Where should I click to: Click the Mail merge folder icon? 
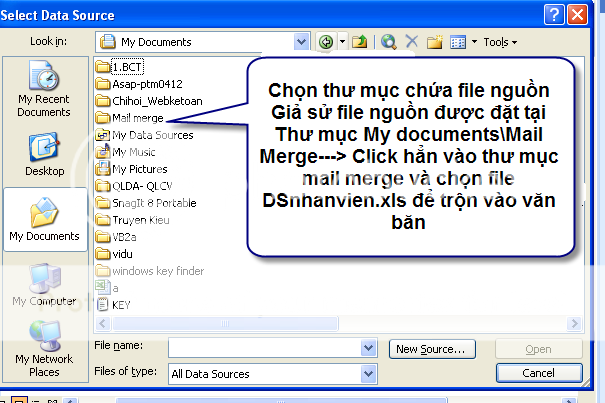103,117
